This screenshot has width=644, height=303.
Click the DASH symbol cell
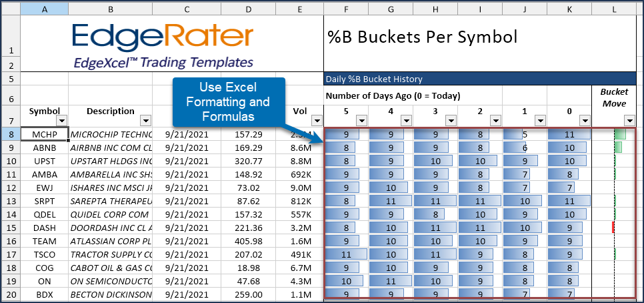[45, 228]
